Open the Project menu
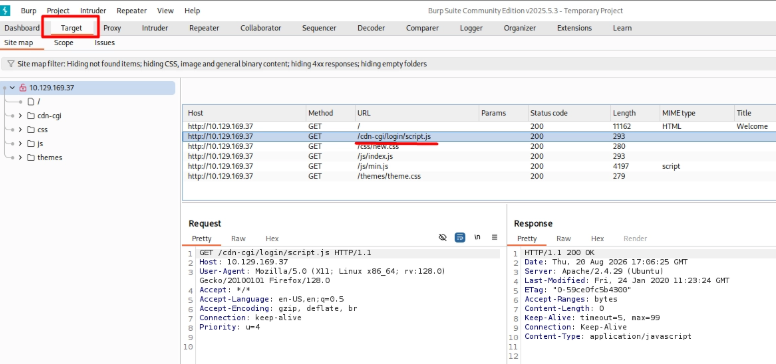Image resolution: width=776 pixels, height=364 pixels. pos(58,10)
